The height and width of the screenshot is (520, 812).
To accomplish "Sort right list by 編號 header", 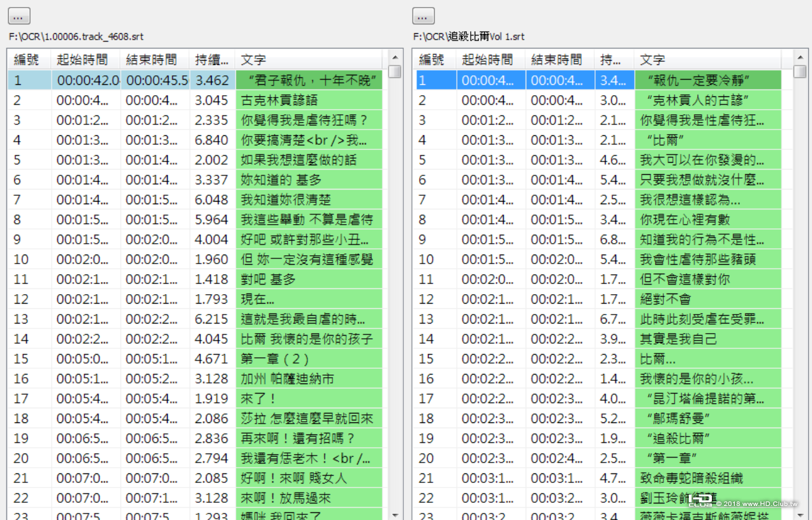I will 434,60.
